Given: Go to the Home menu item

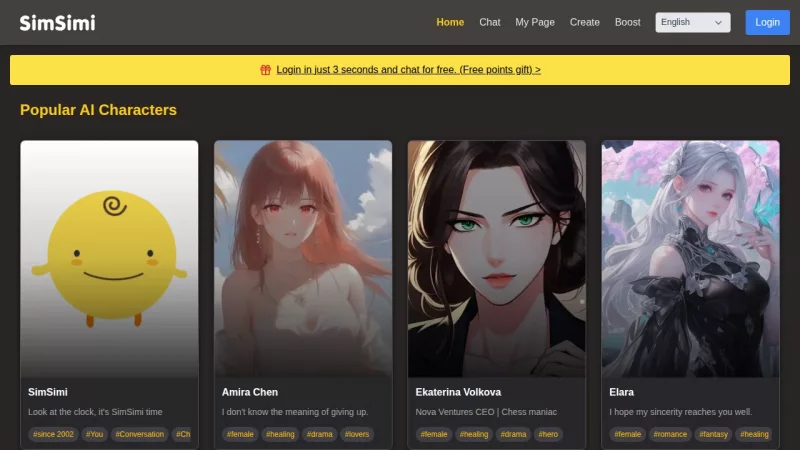Looking at the screenshot, I should tap(450, 22).
